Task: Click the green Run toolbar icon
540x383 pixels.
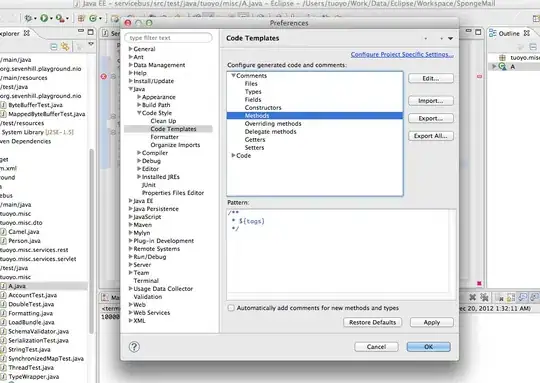Action: point(44,18)
